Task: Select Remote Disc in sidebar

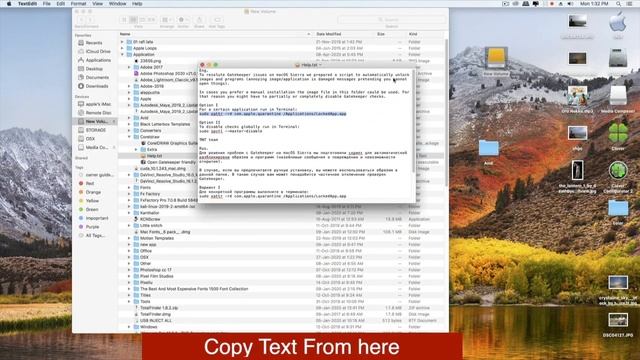Action: (98, 113)
